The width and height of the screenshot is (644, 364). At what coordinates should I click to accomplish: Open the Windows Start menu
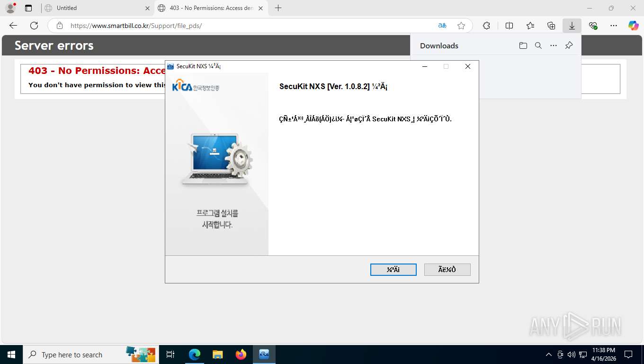[x=11, y=355]
